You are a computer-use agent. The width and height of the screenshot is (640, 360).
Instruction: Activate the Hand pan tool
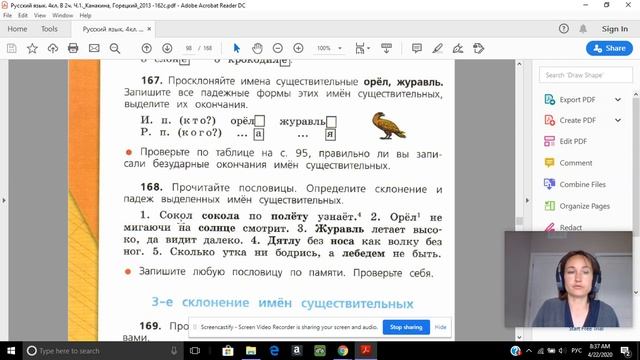[x=257, y=48]
